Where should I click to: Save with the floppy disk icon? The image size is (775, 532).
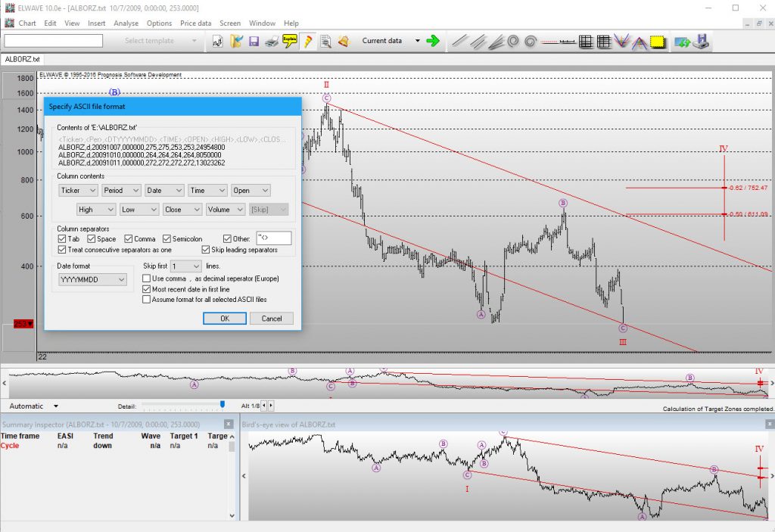point(254,41)
